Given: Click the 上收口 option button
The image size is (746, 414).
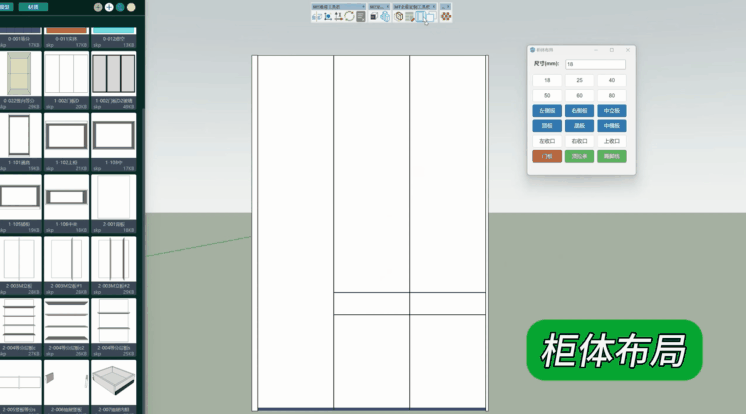Looking at the screenshot, I should tap(611, 141).
